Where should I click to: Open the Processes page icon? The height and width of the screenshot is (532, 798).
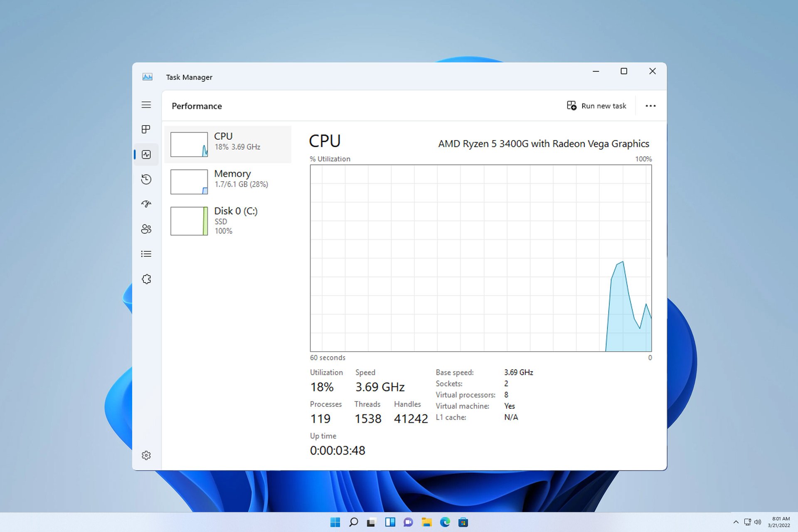coord(146,129)
